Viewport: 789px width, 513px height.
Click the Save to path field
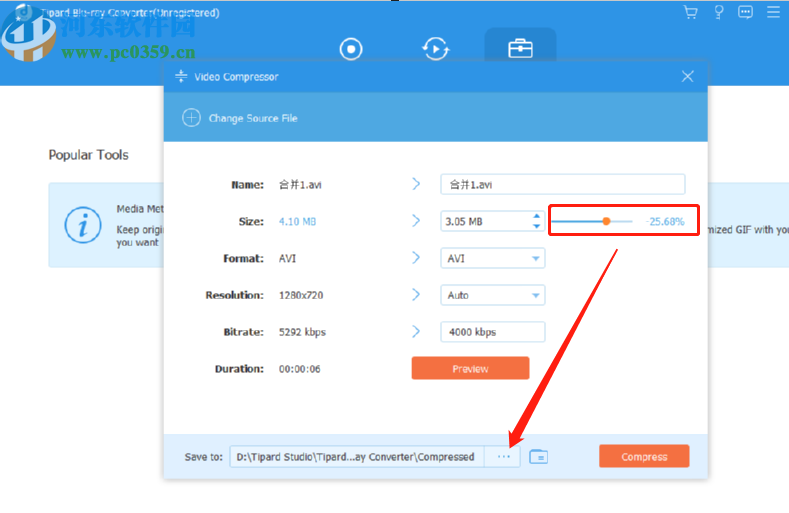357,457
